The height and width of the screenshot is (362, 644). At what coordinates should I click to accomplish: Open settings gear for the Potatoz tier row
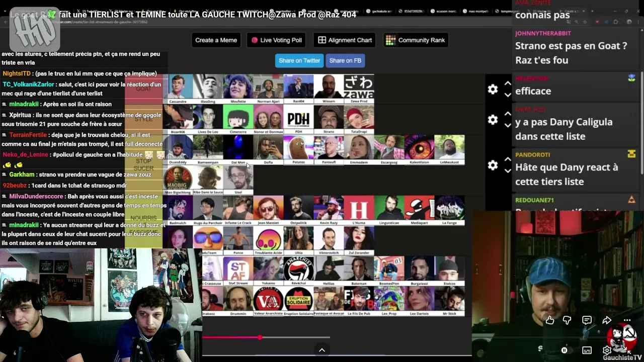[x=493, y=165]
